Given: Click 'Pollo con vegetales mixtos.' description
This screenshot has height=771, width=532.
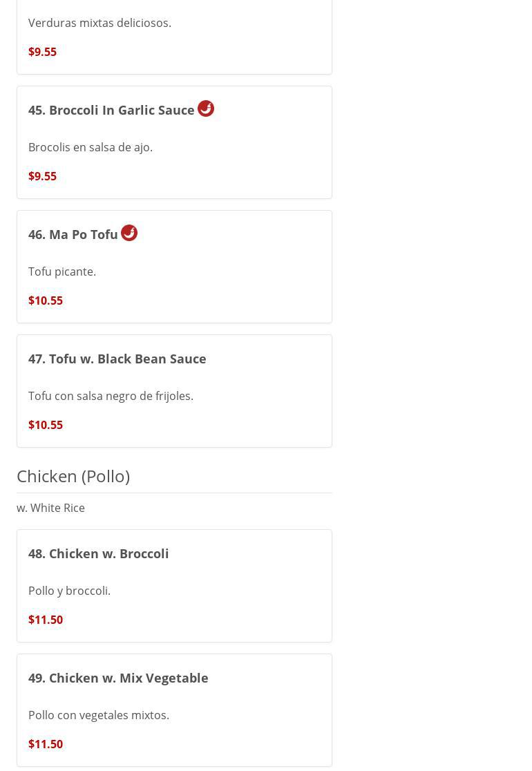Looking at the screenshot, I should click(99, 715).
